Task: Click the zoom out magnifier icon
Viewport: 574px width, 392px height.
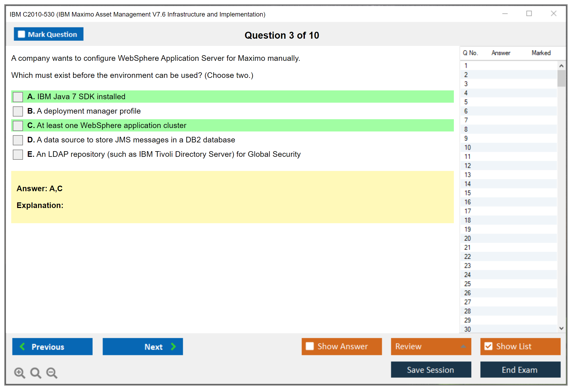Action: click(x=52, y=373)
